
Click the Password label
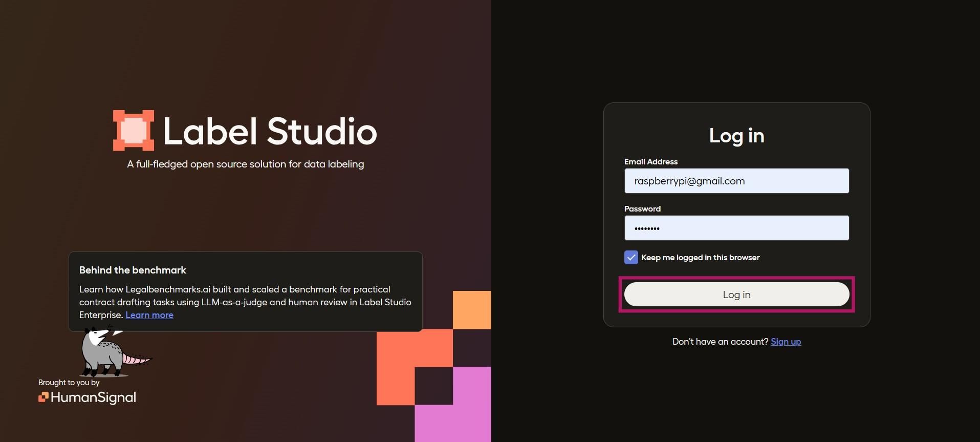[642, 208]
